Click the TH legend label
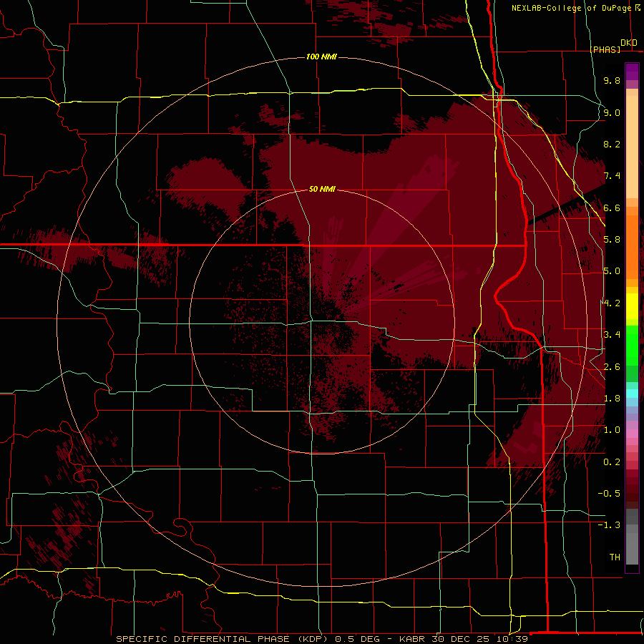This screenshot has width=644, height=644. pos(615,557)
